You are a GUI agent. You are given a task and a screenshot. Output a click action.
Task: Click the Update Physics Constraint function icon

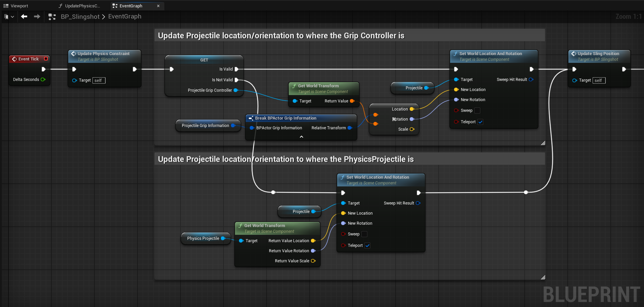[74, 54]
